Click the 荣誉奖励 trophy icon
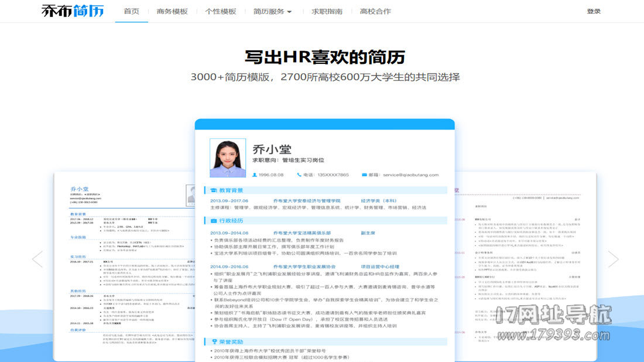Viewport: 644px width, 362px height. (x=213, y=341)
